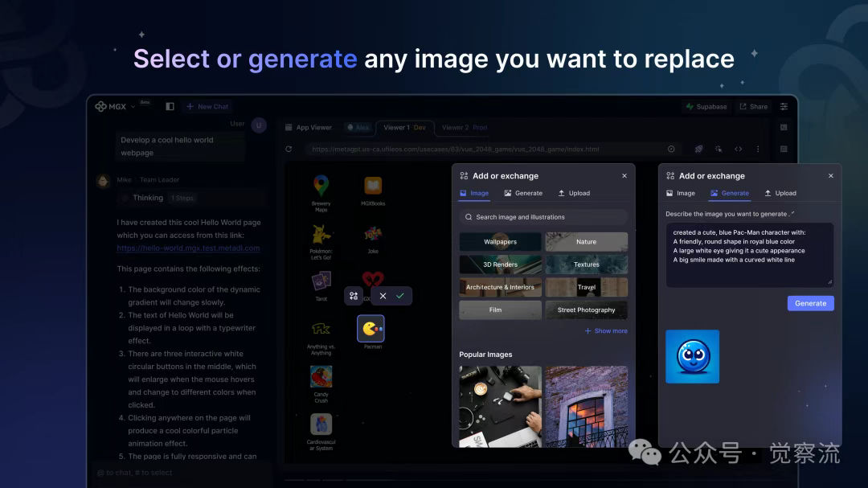Close the left Add or exchange panel
This screenshot has width=868, height=488.
point(624,175)
